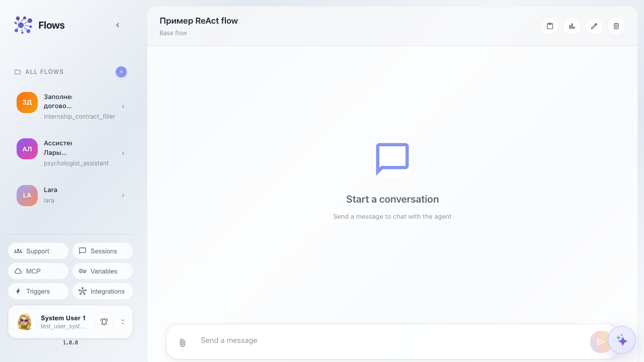Click the System User 1 name
Screen dimensions: 644x362
(63, 318)
